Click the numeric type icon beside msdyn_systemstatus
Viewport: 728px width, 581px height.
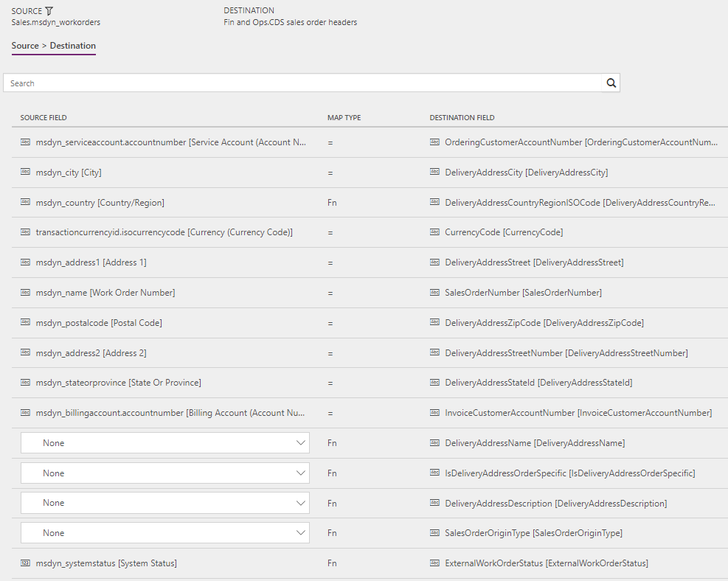(26, 563)
